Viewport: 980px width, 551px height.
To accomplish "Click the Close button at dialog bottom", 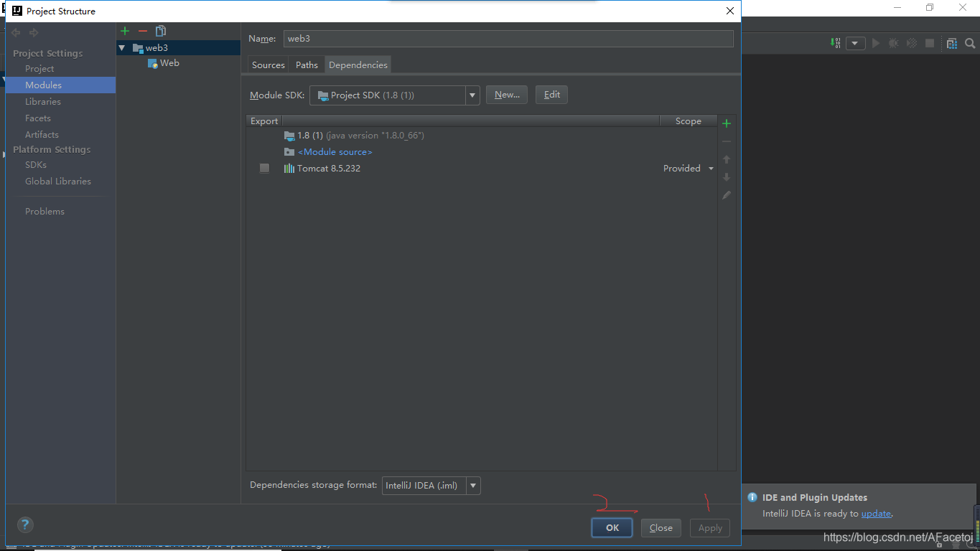I will point(661,528).
